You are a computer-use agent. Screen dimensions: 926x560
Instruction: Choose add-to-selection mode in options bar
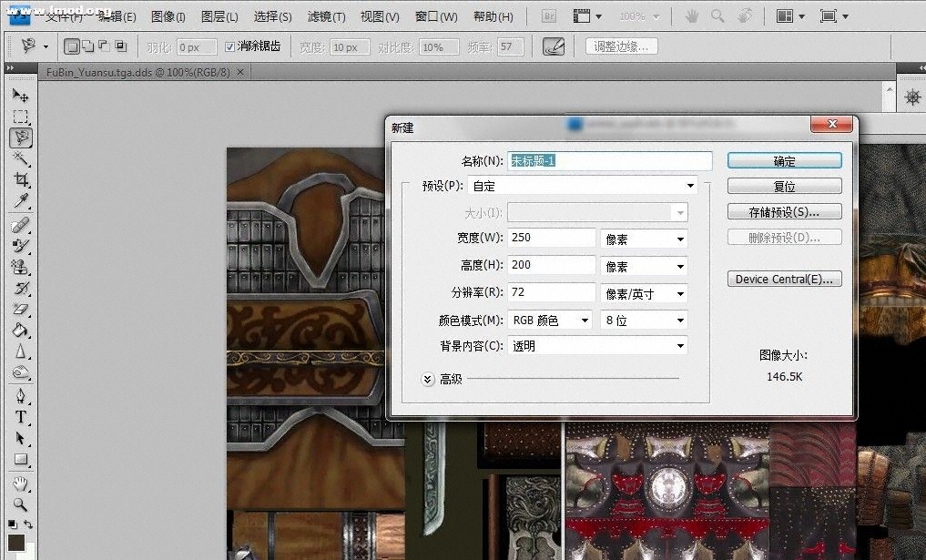[88, 46]
